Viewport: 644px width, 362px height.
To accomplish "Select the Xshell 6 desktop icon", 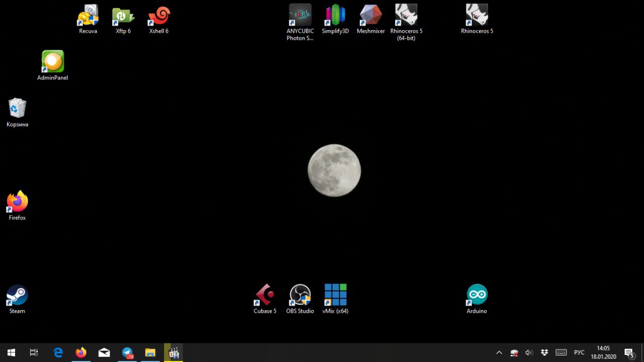I will tap(159, 20).
